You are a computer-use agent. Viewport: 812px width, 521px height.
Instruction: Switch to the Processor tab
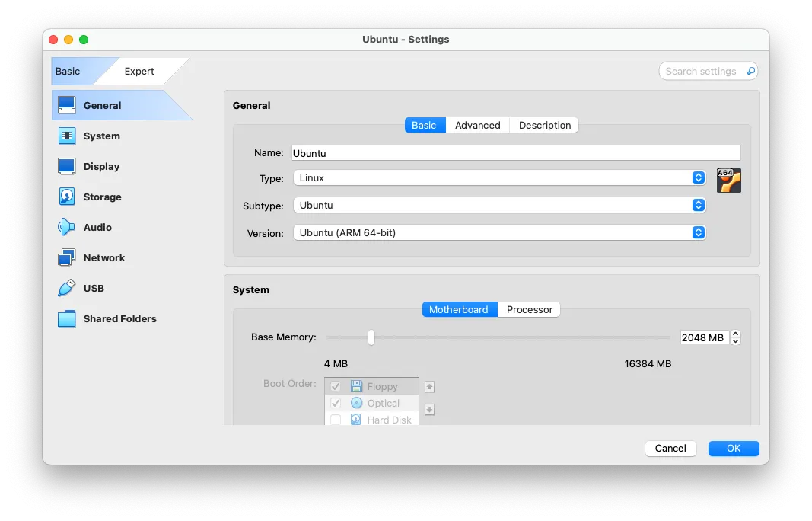pyautogui.click(x=529, y=309)
